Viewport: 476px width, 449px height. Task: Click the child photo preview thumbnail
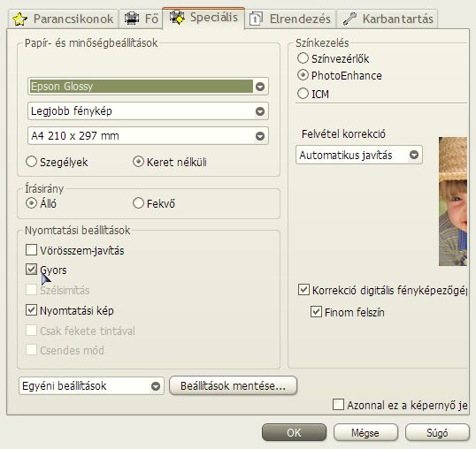coord(453,202)
